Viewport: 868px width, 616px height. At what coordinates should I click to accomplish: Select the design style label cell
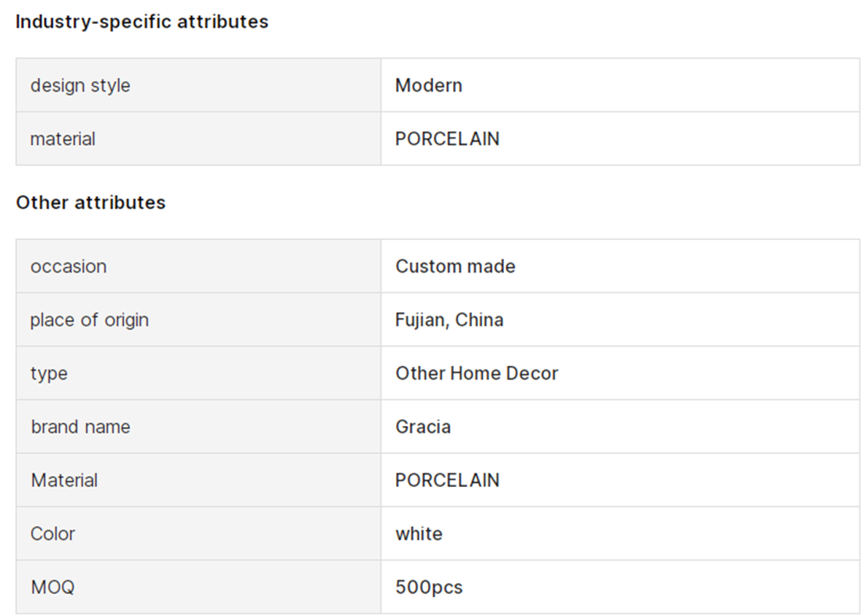tap(198, 85)
